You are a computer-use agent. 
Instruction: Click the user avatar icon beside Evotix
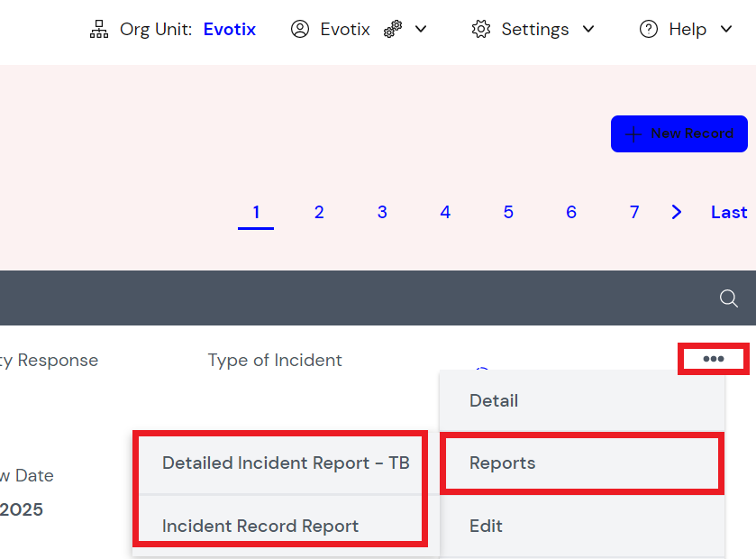(x=300, y=28)
